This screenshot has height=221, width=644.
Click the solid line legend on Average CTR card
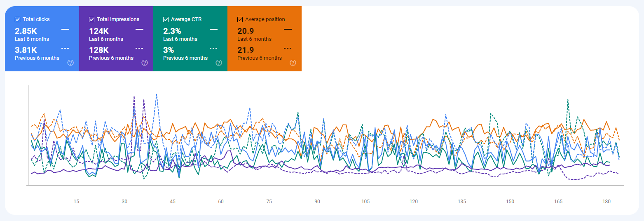pyautogui.click(x=213, y=29)
